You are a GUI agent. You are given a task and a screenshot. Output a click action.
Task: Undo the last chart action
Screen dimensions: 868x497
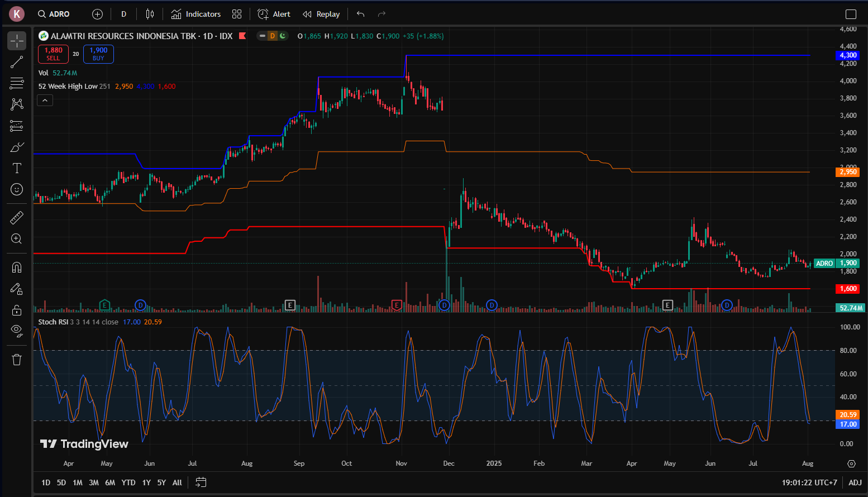tap(360, 14)
